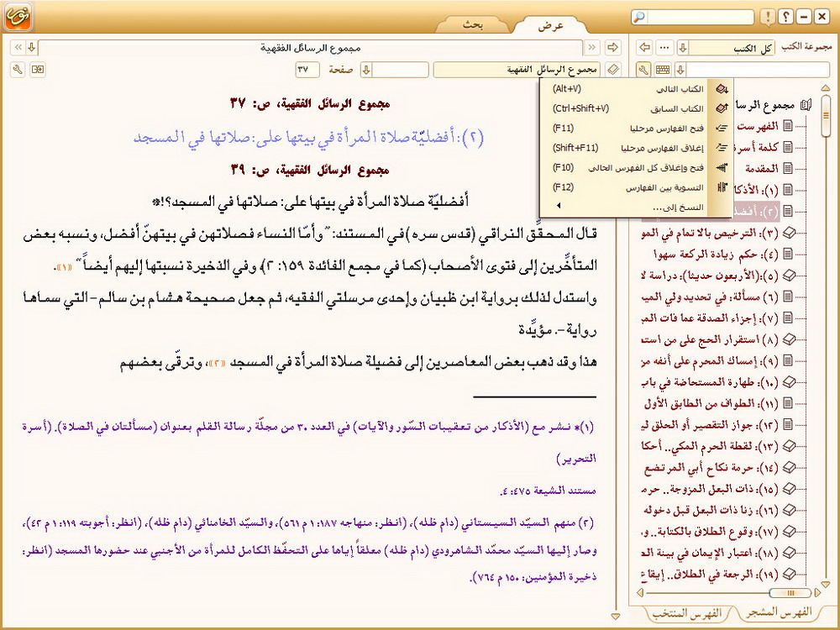Click the tree vertical scrollbar thumb

coord(826,114)
